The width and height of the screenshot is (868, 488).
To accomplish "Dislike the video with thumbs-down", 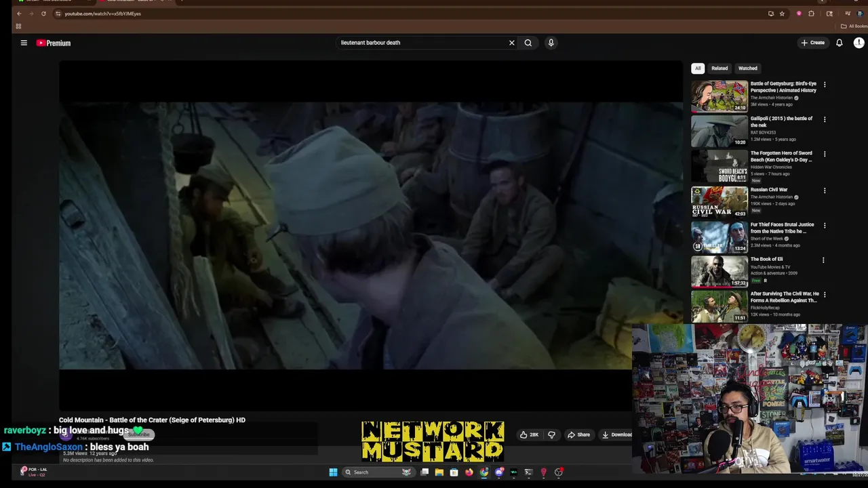I will [x=551, y=434].
